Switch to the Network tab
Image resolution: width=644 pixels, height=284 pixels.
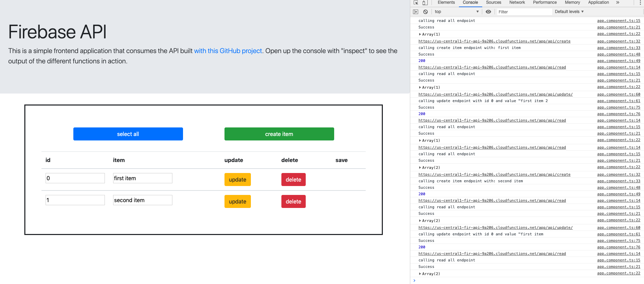[x=517, y=2]
